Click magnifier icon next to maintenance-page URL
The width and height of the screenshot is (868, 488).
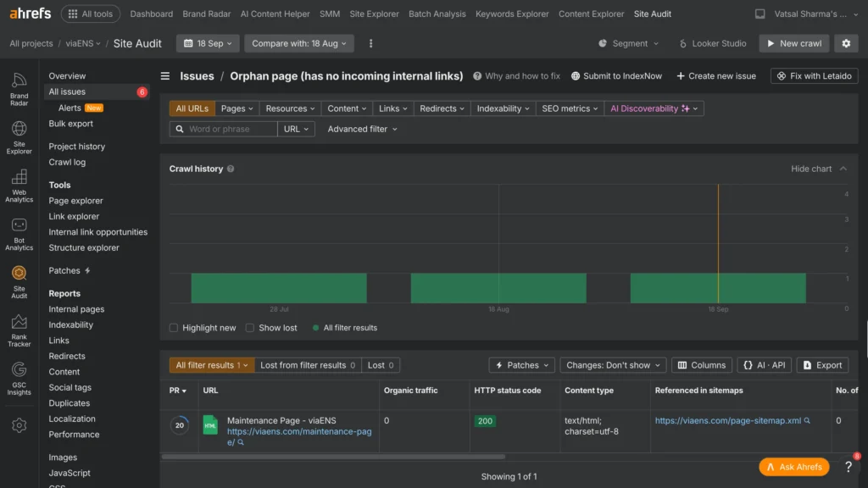point(241,442)
